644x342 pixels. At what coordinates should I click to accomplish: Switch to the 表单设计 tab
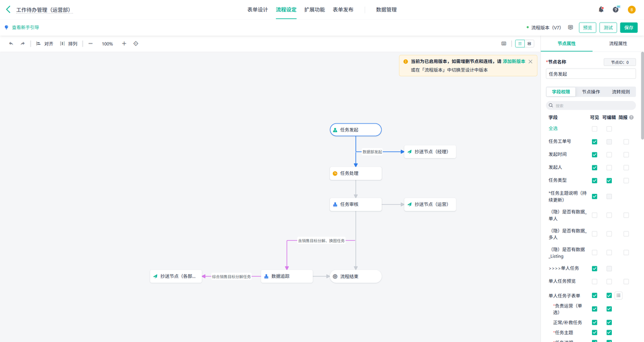coord(257,10)
